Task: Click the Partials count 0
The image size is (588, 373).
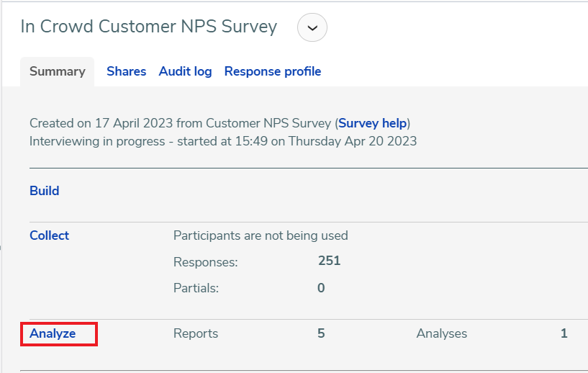Action: 321,288
